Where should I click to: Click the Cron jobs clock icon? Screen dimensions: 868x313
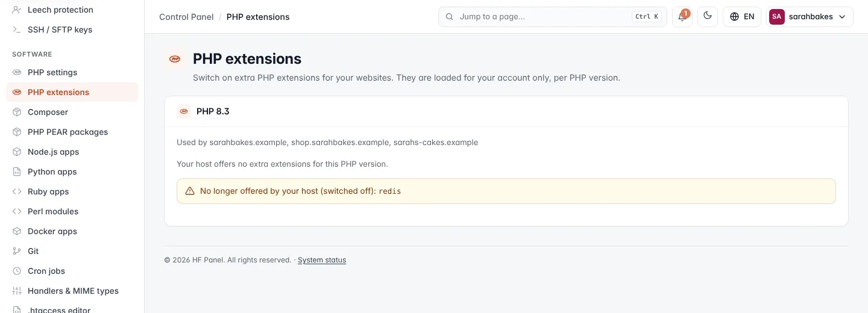tap(17, 271)
